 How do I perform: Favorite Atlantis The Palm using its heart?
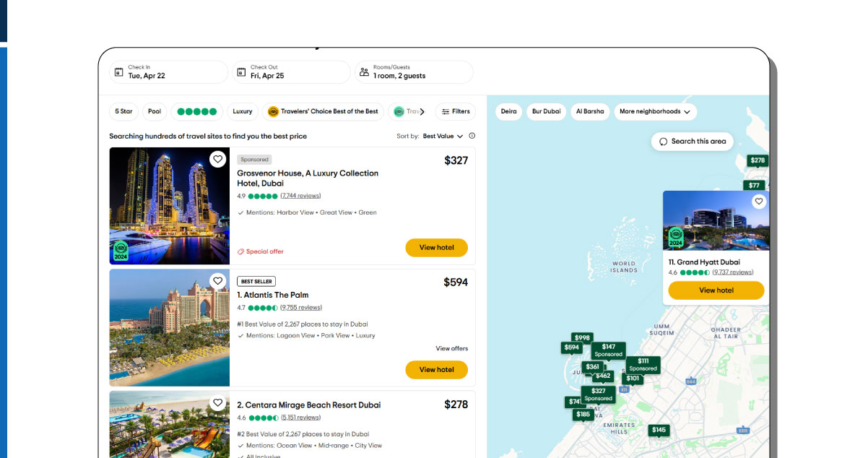tap(218, 280)
